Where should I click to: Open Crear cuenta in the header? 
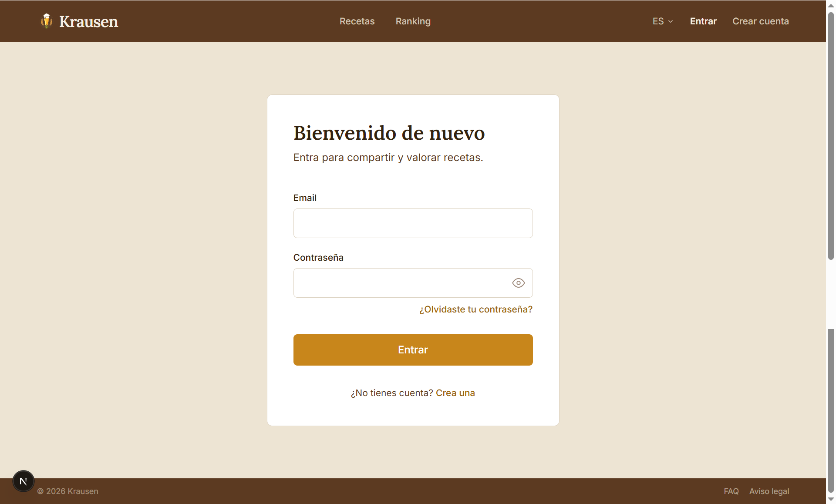(760, 21)
